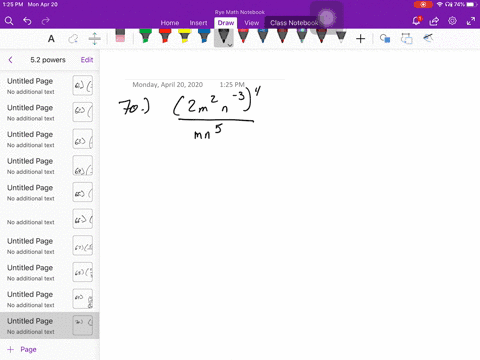The image size is (480, 360).
Task: Select the gray pencil tool
Action: (341, 37)
